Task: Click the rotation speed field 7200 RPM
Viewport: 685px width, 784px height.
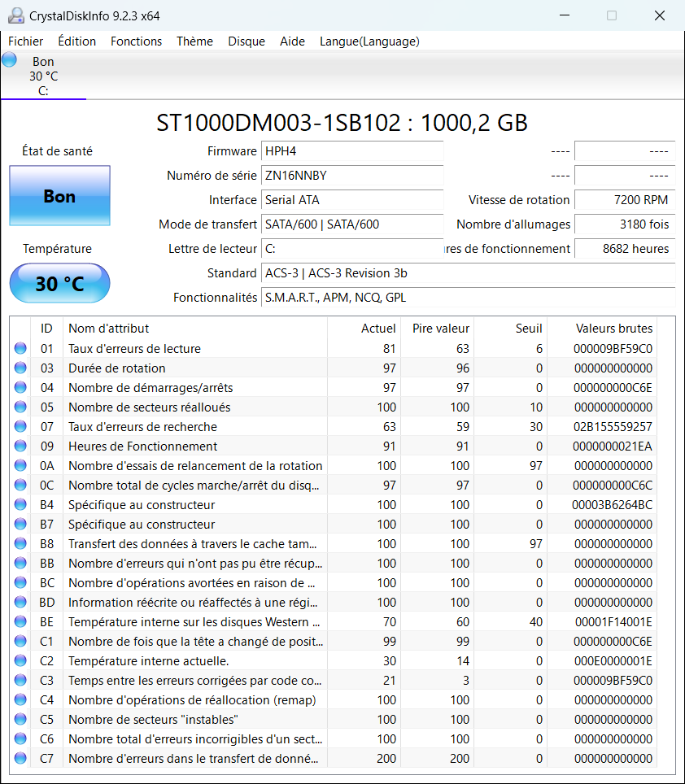Action: (x=625, y=200)
